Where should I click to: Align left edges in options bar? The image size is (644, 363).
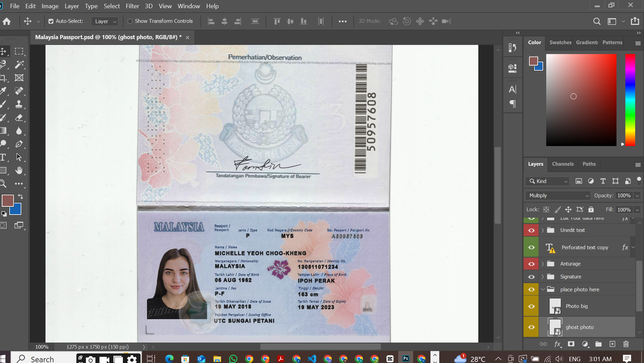click(x=211, y=21)
